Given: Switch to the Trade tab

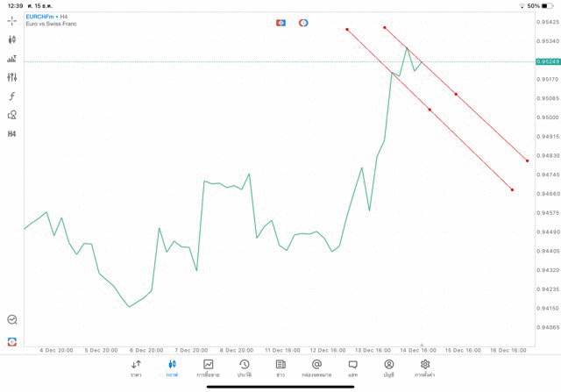Looking at the screenshot, I should [x=208, y=368].
